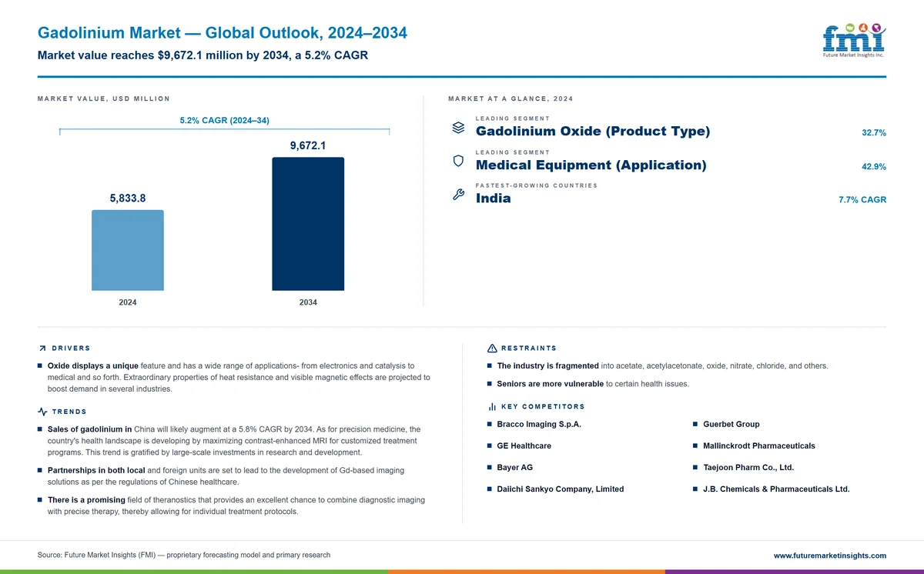Click the '5.2% CAGR (2024–34)' label above the chart
Viewport: 924px width, 574px height.
click(x=224, y=121)
